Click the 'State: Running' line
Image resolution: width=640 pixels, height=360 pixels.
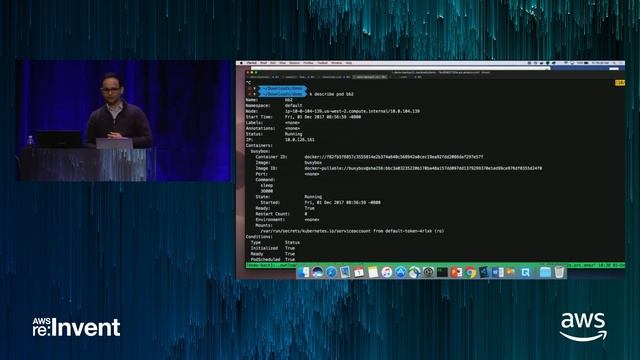289,197
